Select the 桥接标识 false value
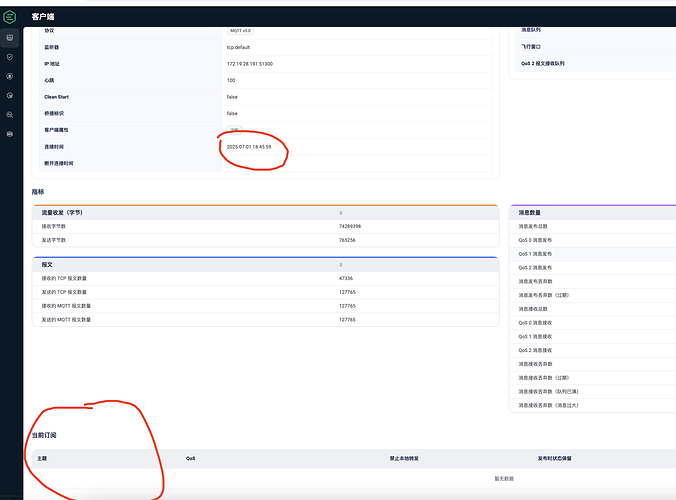676x500 pixels. pos(232,113)
